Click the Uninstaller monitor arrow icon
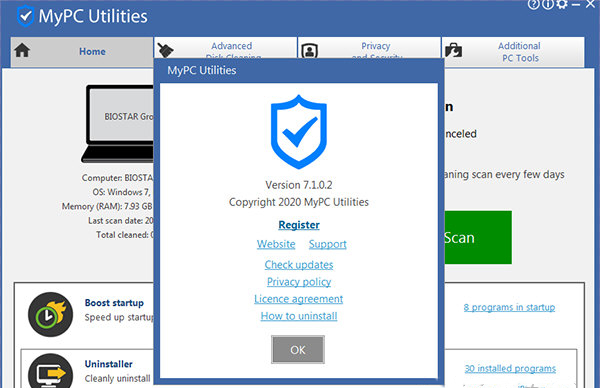Image resolution: width=600 pixels, height=388 pixels. (50, 371)
